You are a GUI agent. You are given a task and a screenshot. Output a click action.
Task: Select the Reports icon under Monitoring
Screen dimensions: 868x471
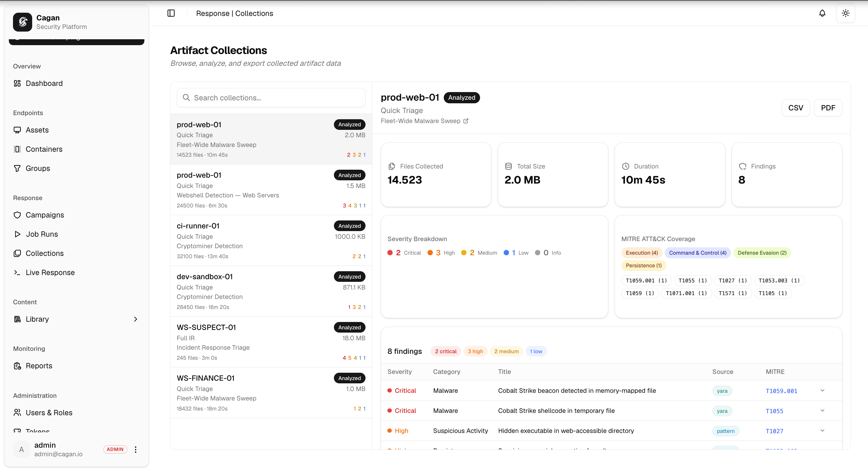17,366
